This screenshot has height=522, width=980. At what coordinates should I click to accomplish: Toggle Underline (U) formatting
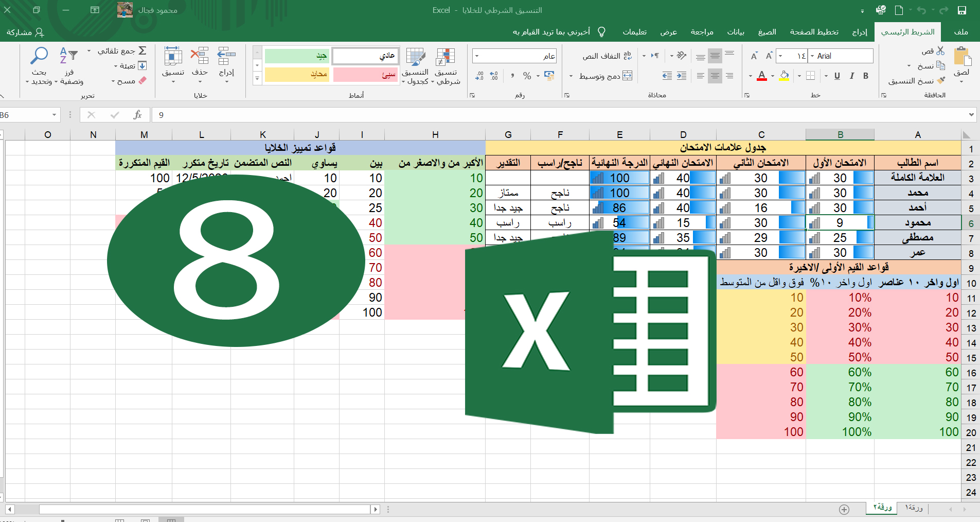pos(837,76)
